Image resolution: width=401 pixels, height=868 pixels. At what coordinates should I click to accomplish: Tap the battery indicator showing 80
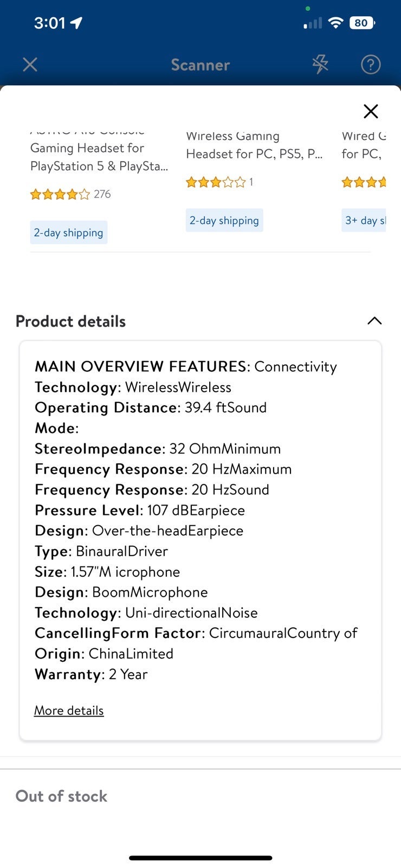pos(362,23)
